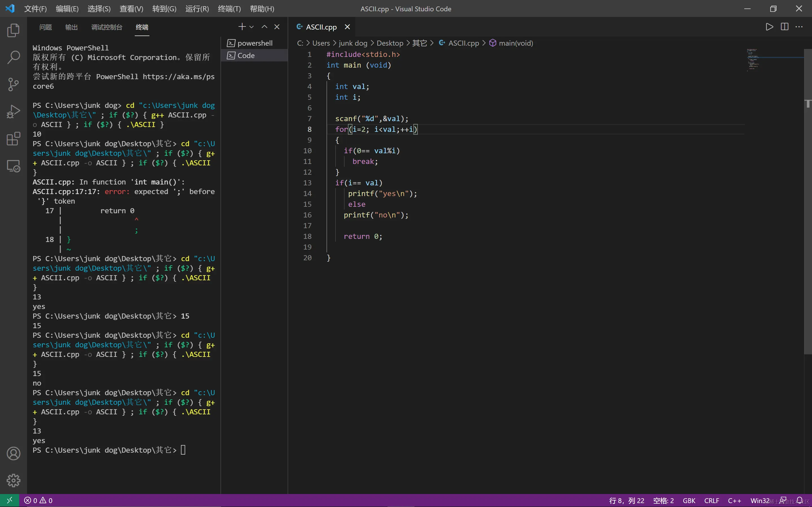Open editor More Actions ellipsis menu

[x=799, y=27]
